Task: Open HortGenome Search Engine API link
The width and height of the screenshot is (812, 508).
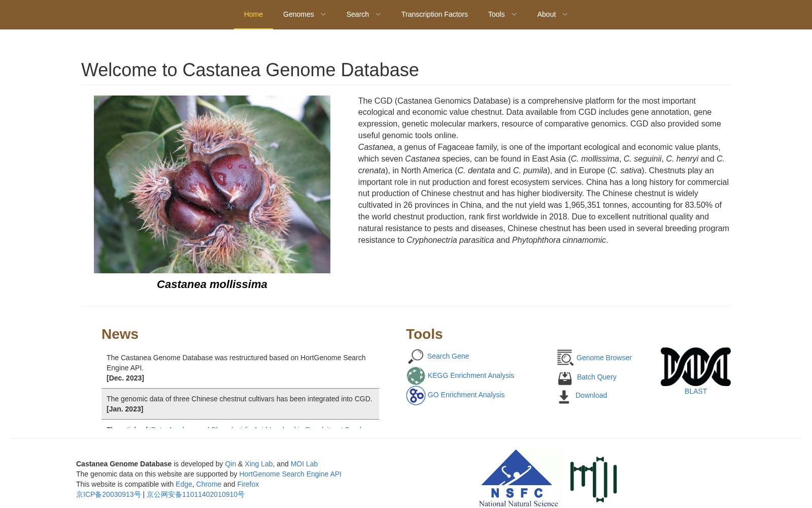Action: coord(290,474)
